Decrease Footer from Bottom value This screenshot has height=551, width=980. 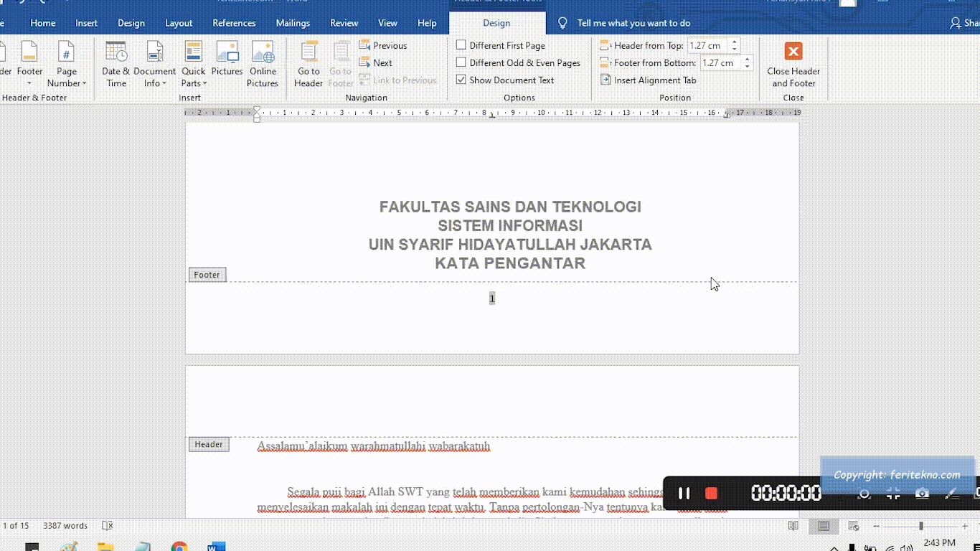point(748,67)
